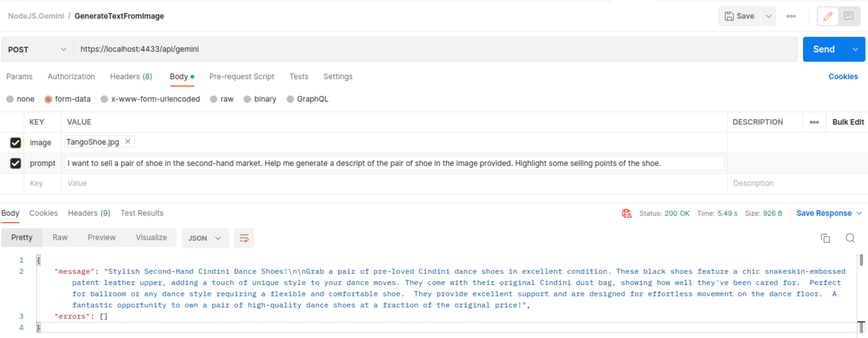The image size is (868, 338).
Task: Open table column options three-dot icon
Action: pyautogui.click(x=814, y=122)
